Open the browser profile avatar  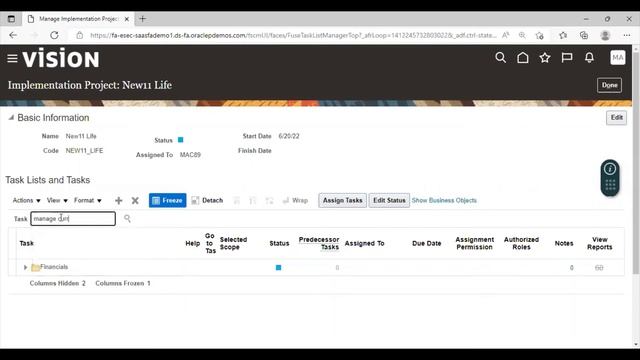pos(605,36)
